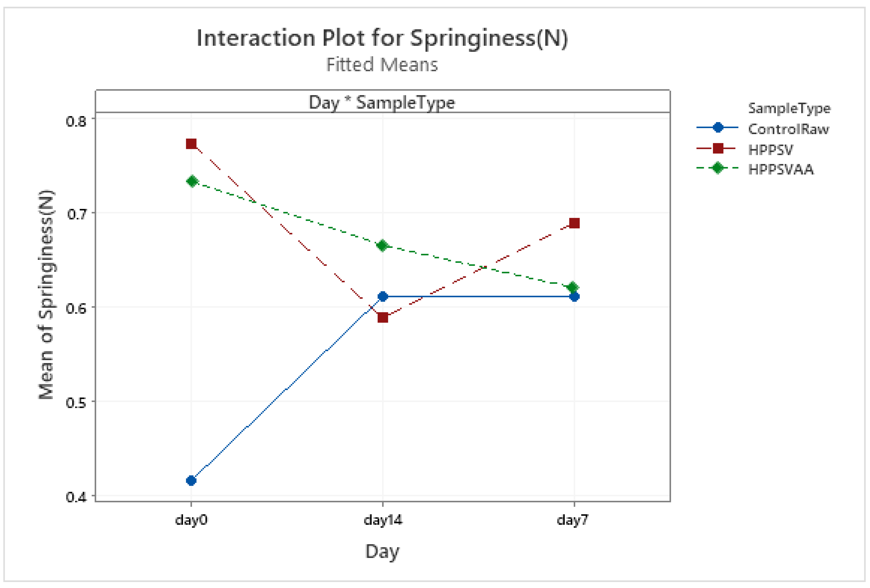This screenshot has height=588, width=870.
Task: Click the green HPPSVAA diamond at day0
Action: click(x=192, y=181)
